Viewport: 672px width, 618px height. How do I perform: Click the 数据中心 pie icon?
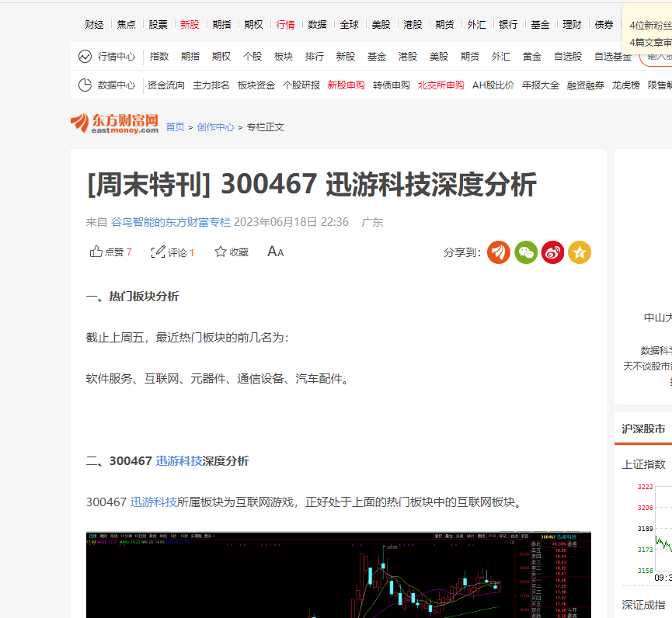[x=85, y=85]
